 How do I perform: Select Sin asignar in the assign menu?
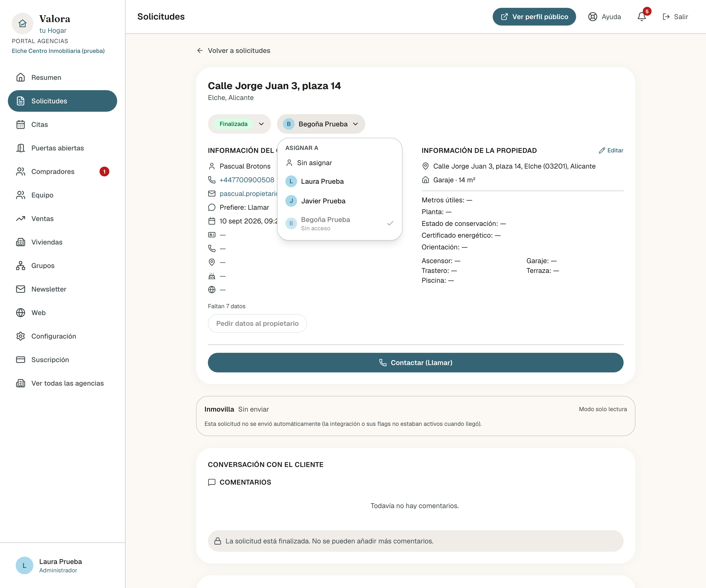[340, 163]
